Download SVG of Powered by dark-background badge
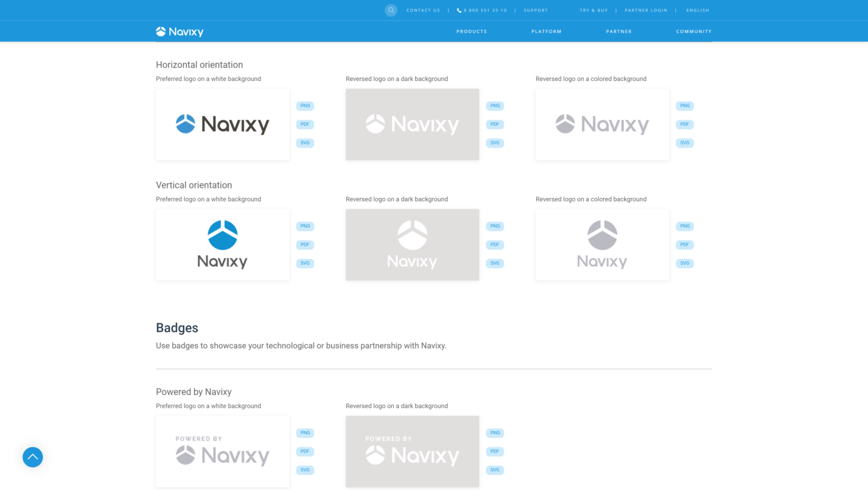Screen dimensions: 868x490 tap(495, 470)
